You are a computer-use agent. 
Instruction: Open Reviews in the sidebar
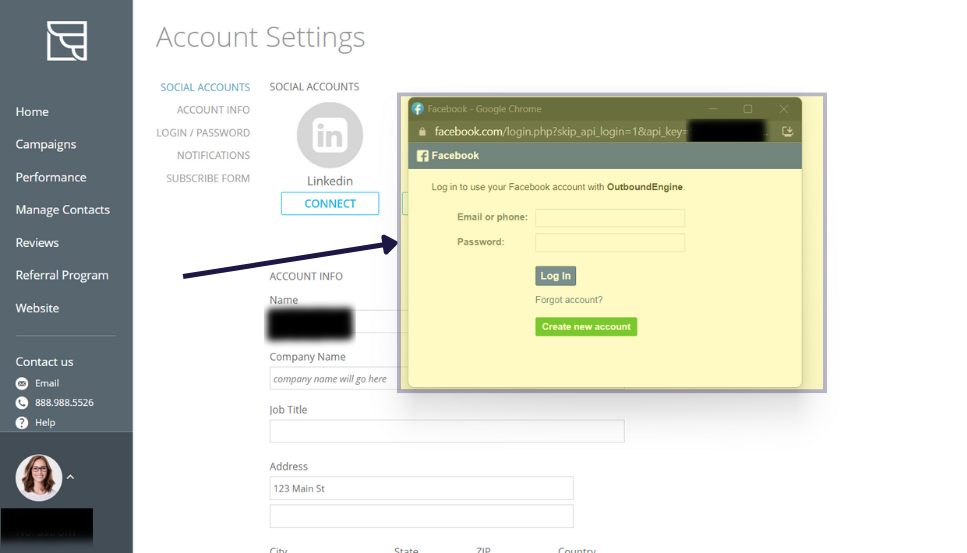pyautogui.click(x=37, y=242)
